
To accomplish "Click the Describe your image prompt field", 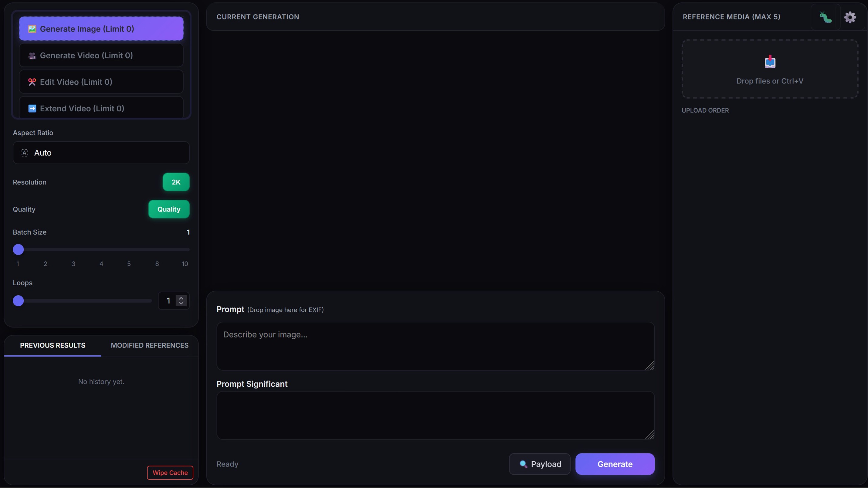I will tap(435, 346).
